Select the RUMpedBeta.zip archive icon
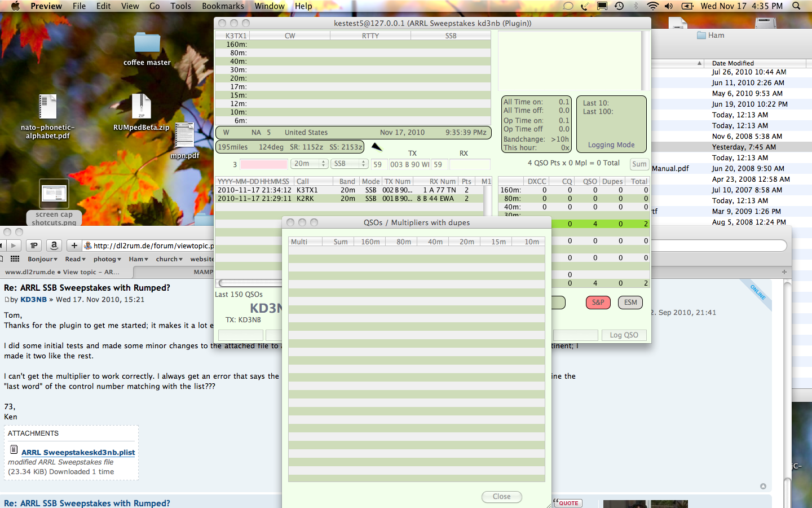The height and width of the screenshot is (508, 812). pos(141,106)
